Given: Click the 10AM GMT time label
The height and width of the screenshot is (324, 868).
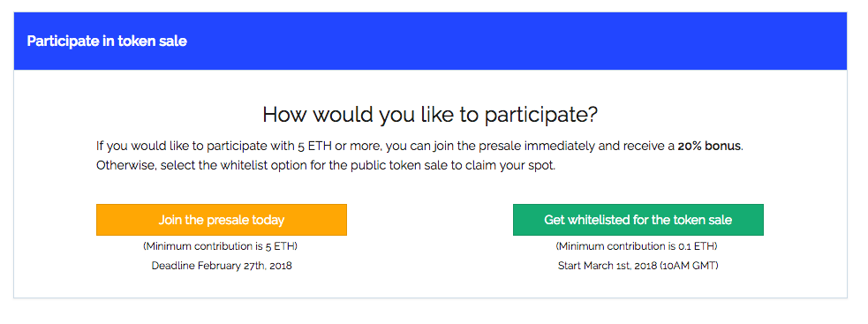Looking at the screenshot, I should [688, 266].
